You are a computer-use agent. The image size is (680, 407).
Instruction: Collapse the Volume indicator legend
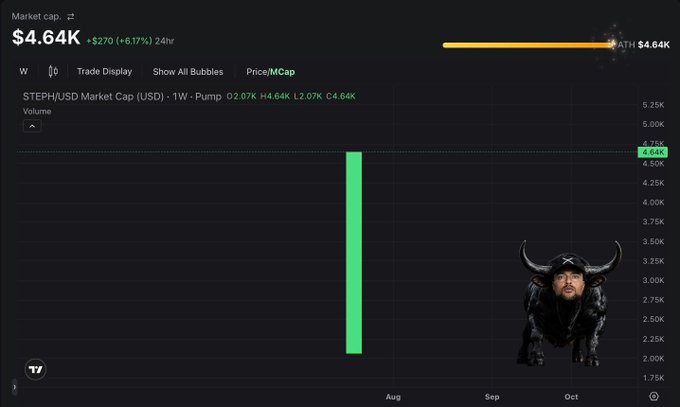tap(32, 126)
